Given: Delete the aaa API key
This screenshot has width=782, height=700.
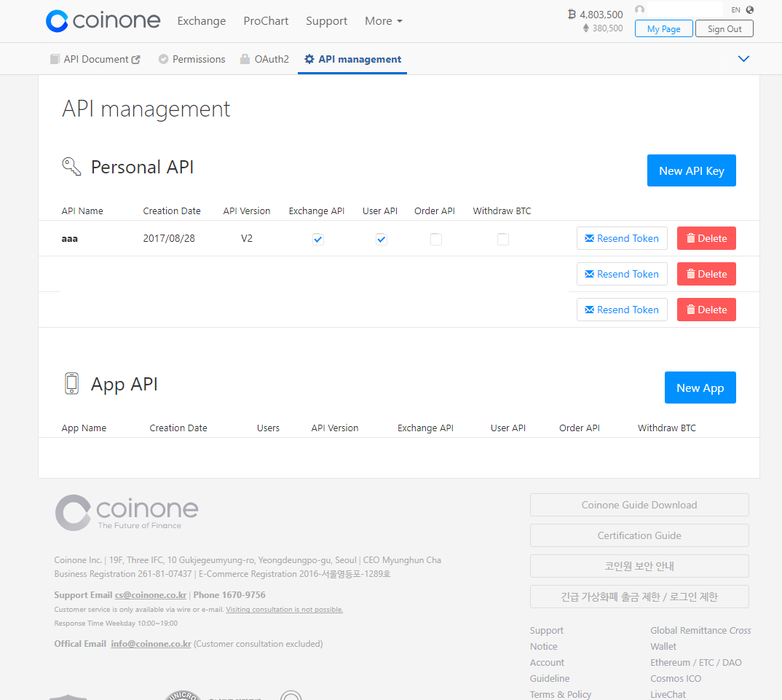Looking at the screenshot, I should point(706,238).
